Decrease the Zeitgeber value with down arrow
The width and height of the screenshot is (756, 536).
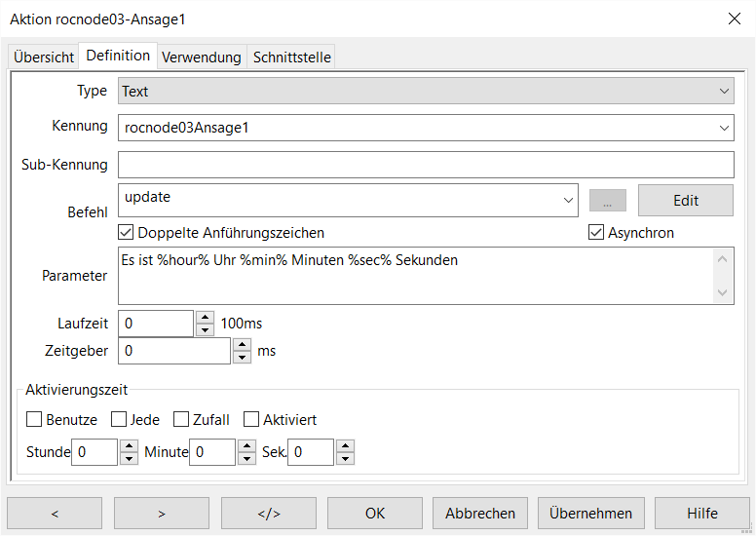tap(243, 357)
